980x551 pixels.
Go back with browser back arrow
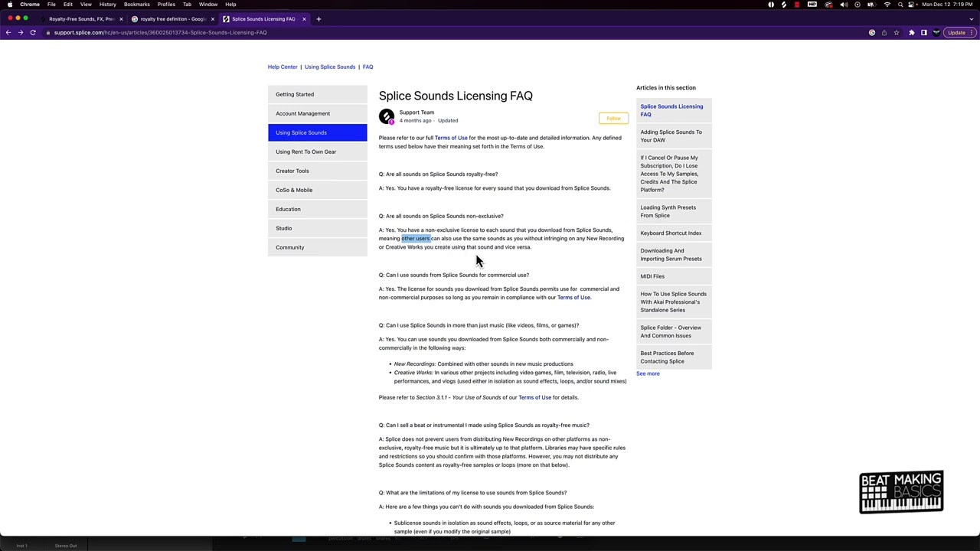coord(8,32)
